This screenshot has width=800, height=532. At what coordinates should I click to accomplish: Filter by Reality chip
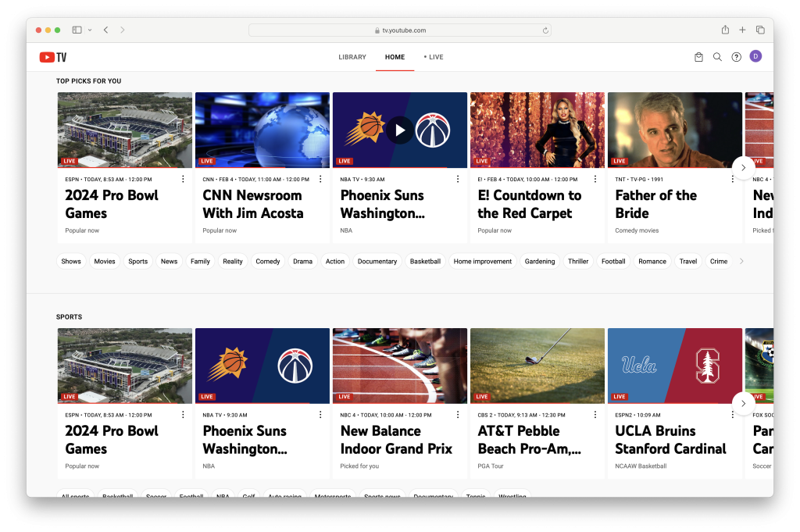[x=233, y=261]
